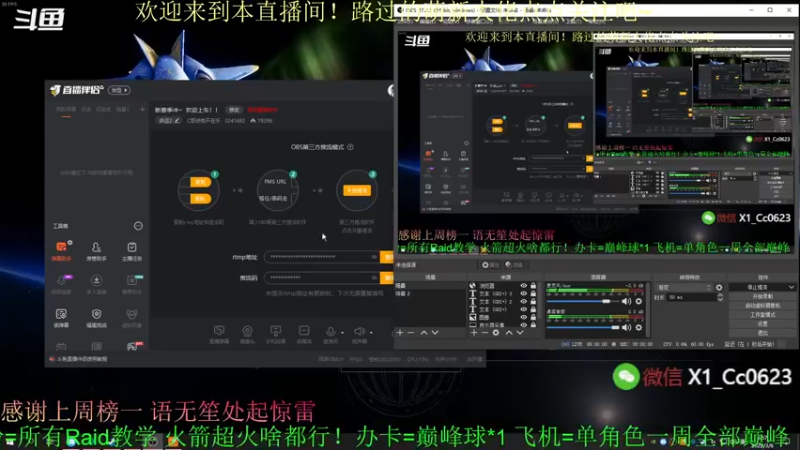Add a new scene tab with the plus icon
This screenshot has height=450, width=800.
[142, 109]
